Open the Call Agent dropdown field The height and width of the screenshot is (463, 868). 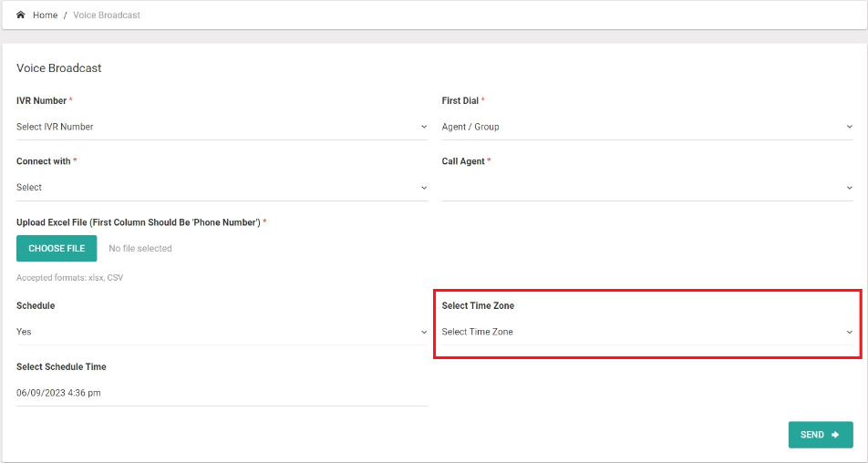click(647, 188)
